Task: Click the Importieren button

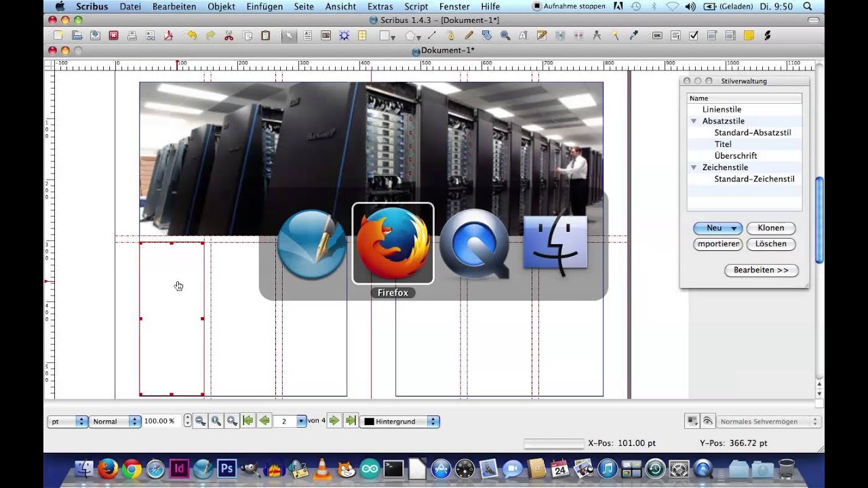Action: pyautogui.click(x=718, y=244)
